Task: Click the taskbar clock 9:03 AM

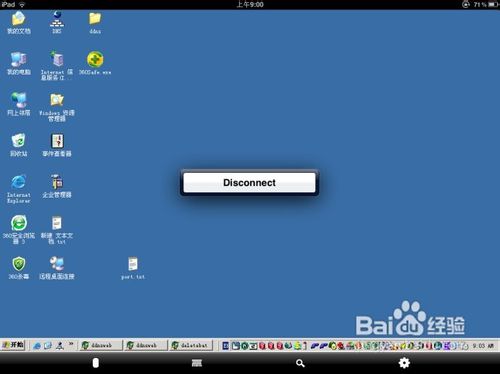Action: pyautogui.click(x=483, y=346)
